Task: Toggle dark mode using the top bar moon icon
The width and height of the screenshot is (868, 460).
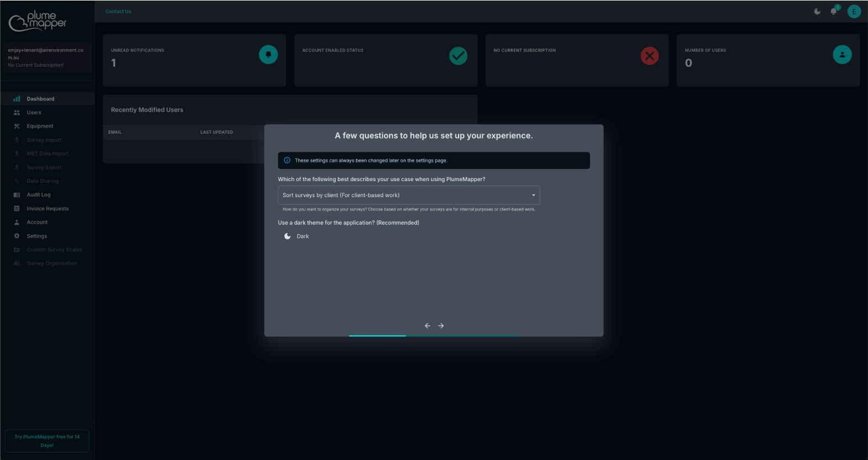Action: pos(817,12)
